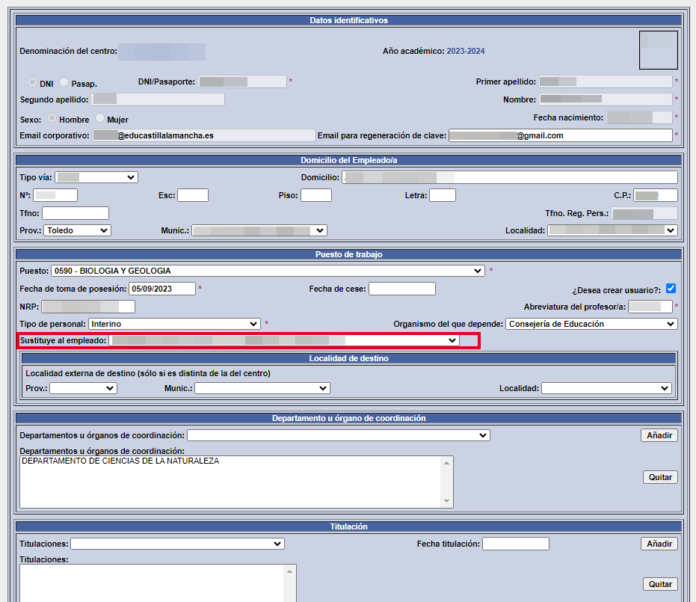The width and height of the screenshot is (696, 602).
Task: Click Quitar button in Titulación section
Action: 660,584
